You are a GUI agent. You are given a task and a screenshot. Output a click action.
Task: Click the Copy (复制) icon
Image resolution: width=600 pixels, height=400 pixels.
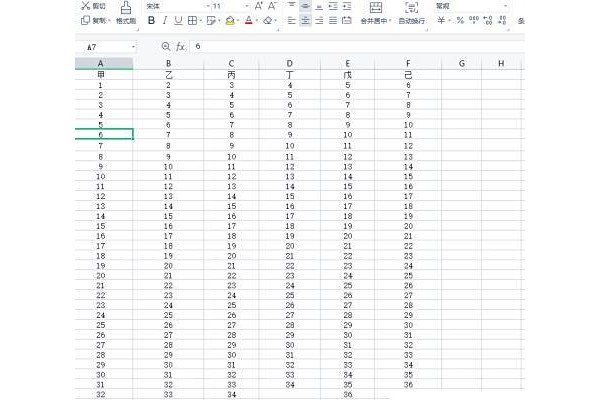coord(85,20)
